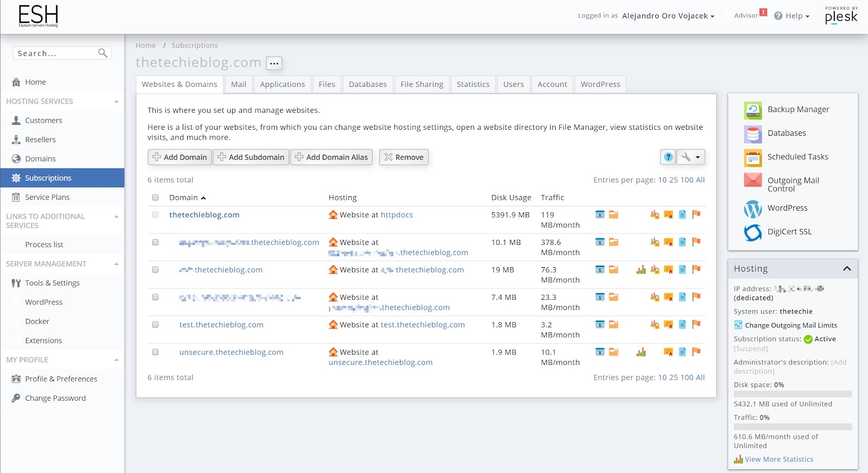The image size is (868, 473).
Task: Click the Add Domain Alias button
Action: [331, 157]
